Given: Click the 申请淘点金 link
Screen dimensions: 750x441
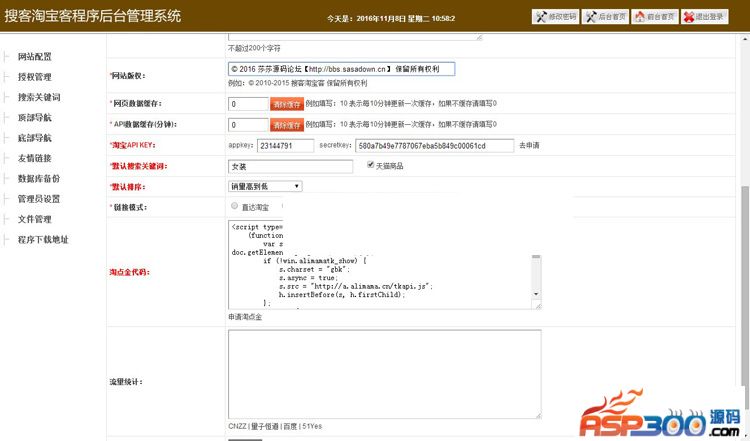Looking at the screenshot, I should [x=245, y=317].
